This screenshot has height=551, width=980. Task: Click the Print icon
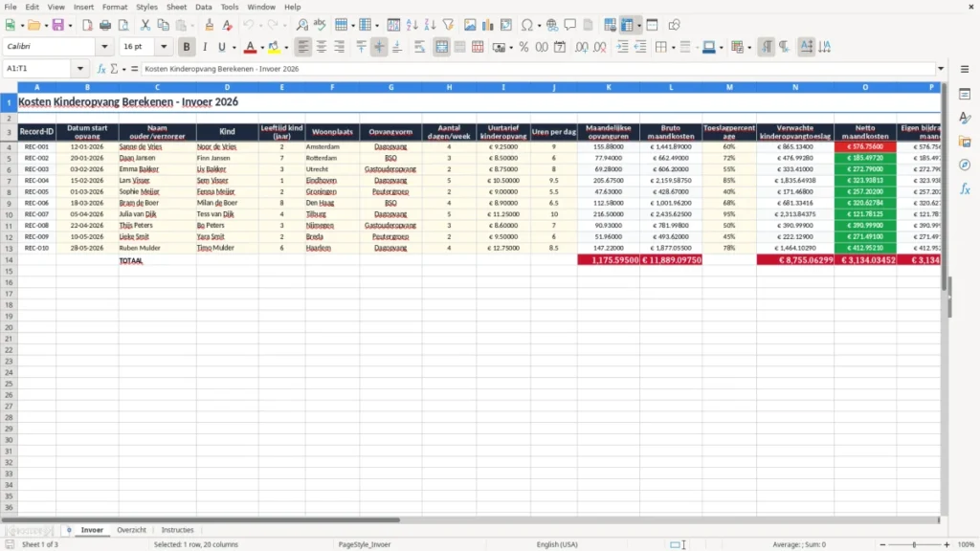105,25
